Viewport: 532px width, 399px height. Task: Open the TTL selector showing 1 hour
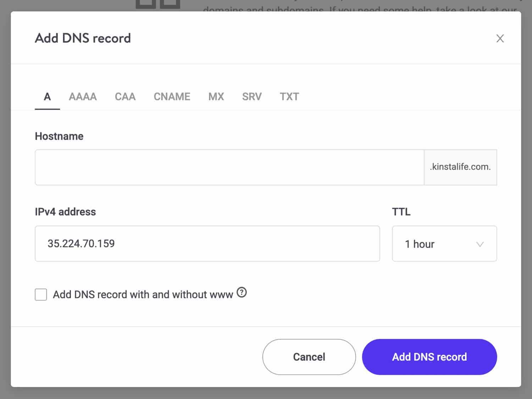pos(444,244)
